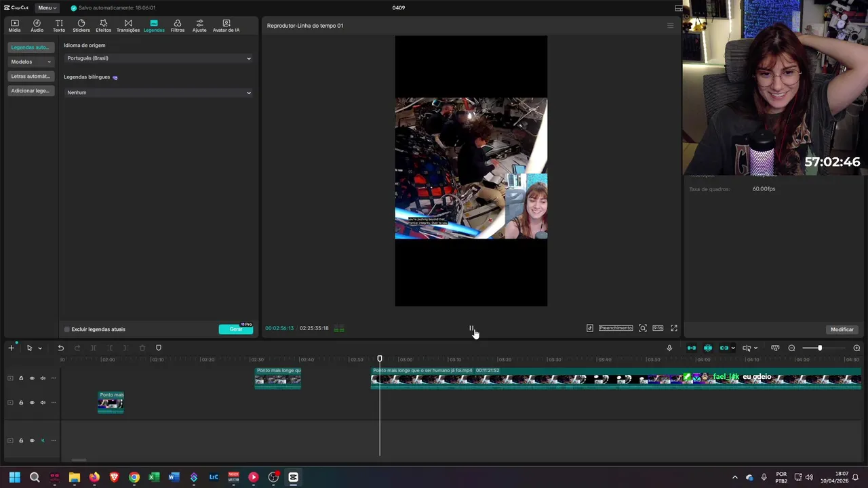Select the short Ponto mais clip on second track
This screenshot has width=868, height=488.
111,402
